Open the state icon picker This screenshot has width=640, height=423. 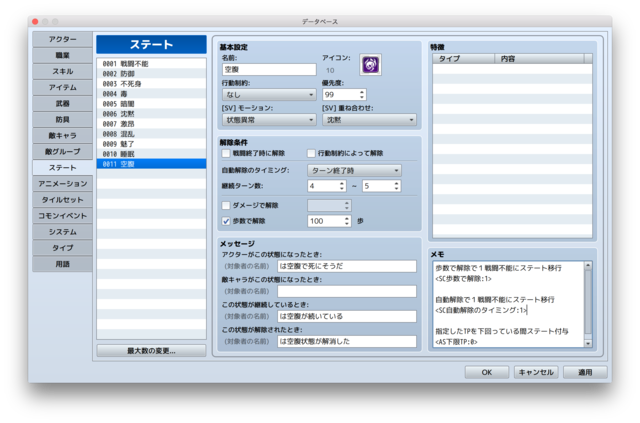pos(370,65)
